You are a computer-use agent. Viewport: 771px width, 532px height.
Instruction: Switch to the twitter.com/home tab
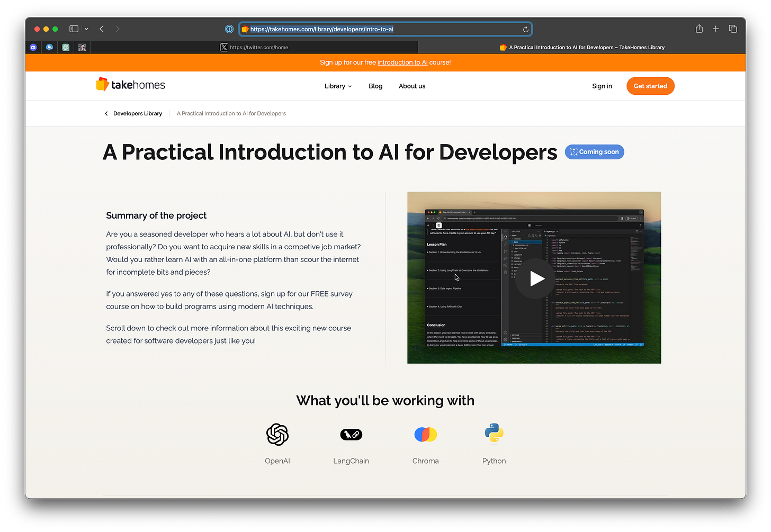tap(254, 47)
